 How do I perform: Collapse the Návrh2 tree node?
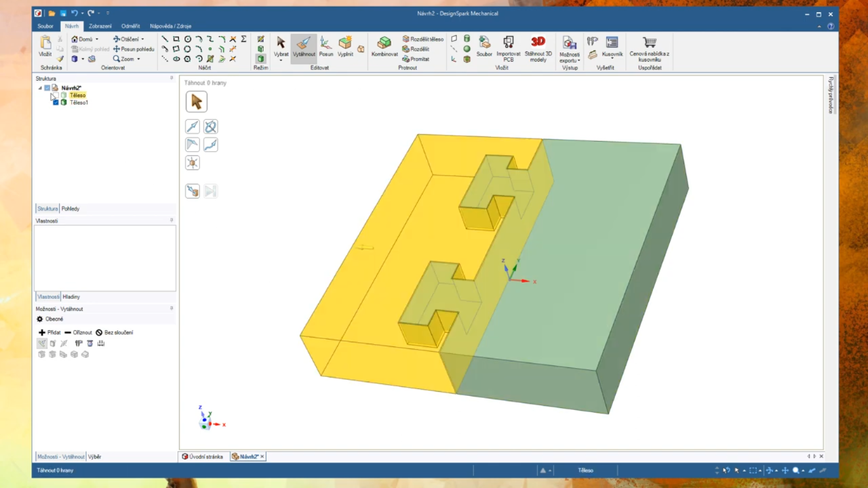40,88
